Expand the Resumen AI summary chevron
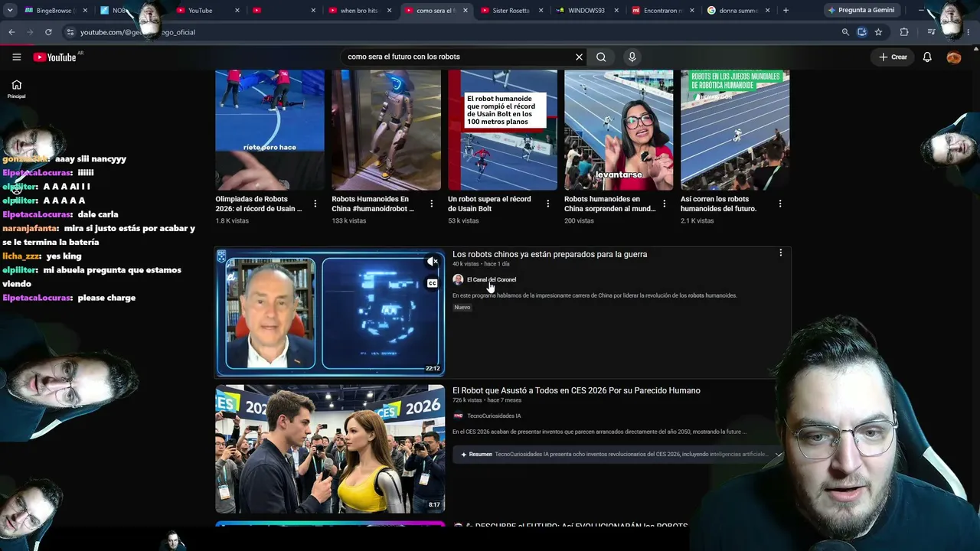 (x=779, y=455)
